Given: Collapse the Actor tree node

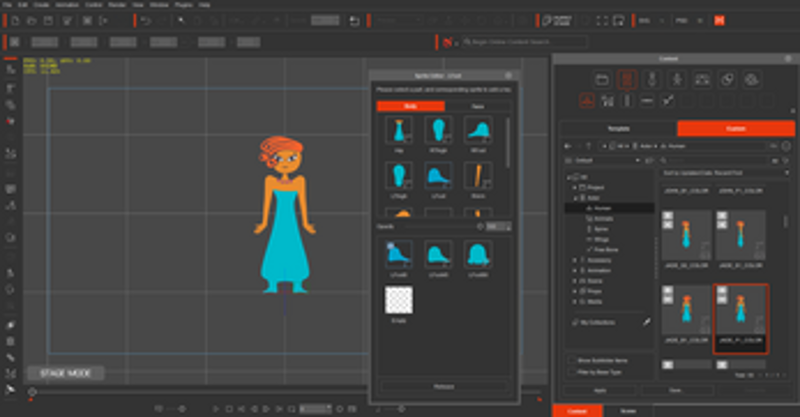Looking at the screenshot, I should pyautogui.click(x=574, y=198).
